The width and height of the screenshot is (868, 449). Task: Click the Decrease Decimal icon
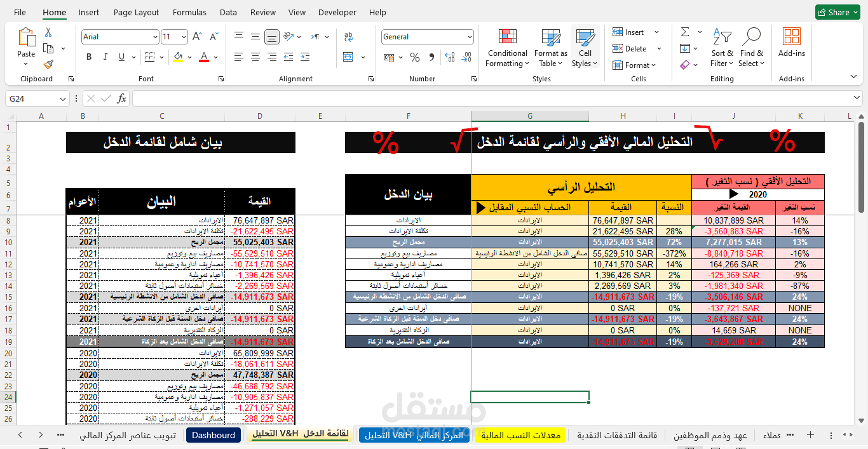tap(467, 57)
